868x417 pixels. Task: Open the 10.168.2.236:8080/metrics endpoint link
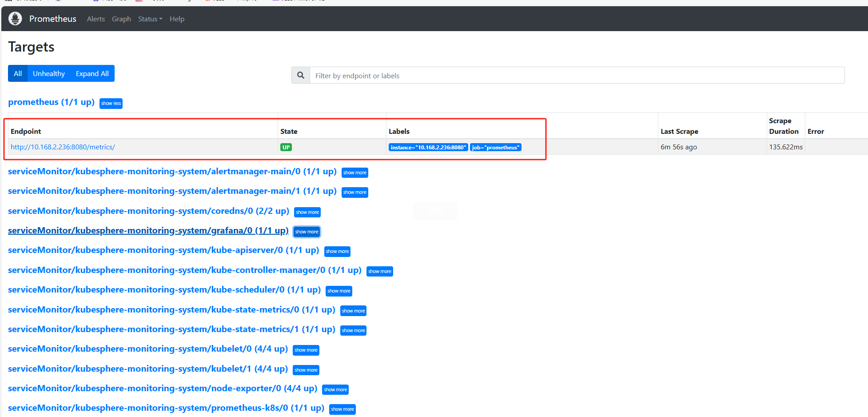[x=63, y=147]
